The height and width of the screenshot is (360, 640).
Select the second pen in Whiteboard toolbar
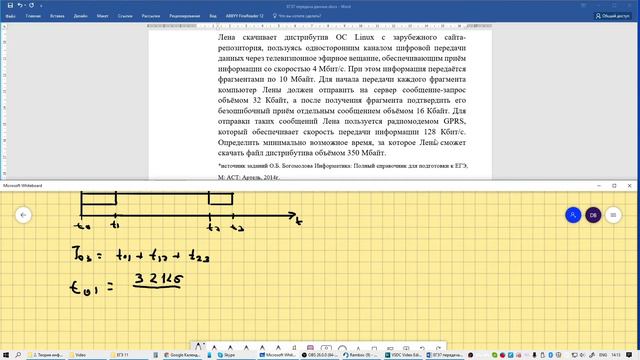(x=214, y=348)
